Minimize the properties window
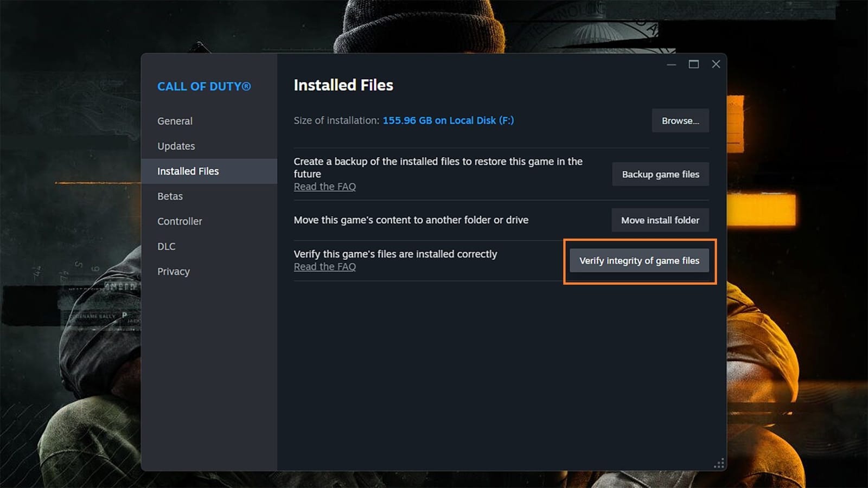868x488 pixels. point(671,64)
